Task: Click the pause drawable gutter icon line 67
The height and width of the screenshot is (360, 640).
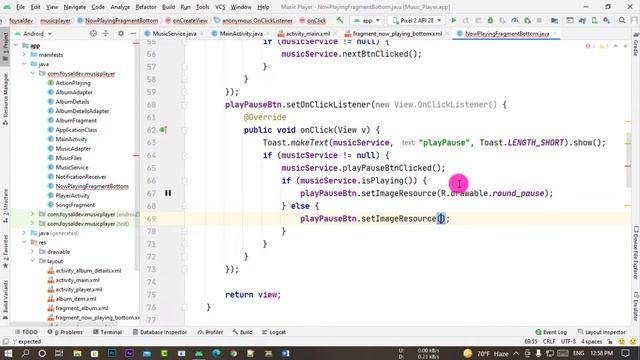Action: [x=168, y=193]
